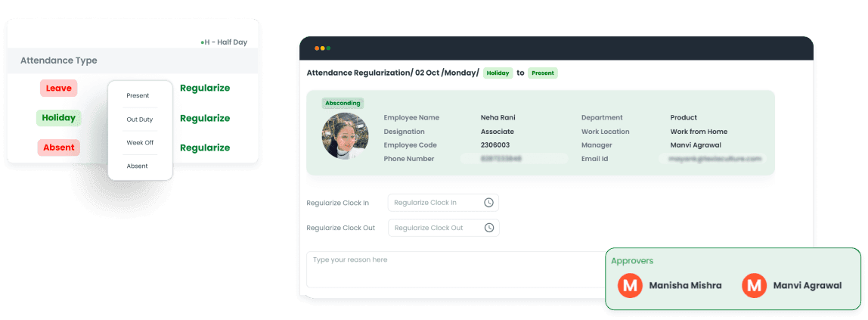
Task: Click the Department label
Action: coord(602,117)
